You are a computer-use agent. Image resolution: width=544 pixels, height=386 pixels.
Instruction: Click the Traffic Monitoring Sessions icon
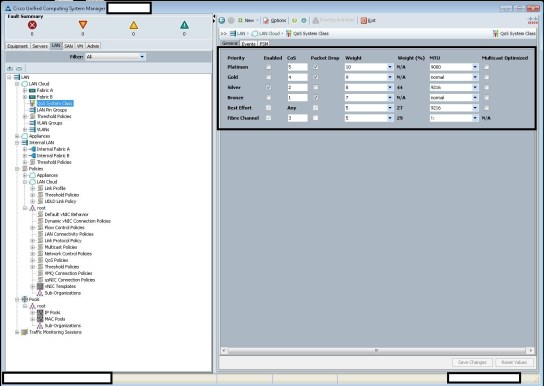pyautogui.click(x=25, y=332)
